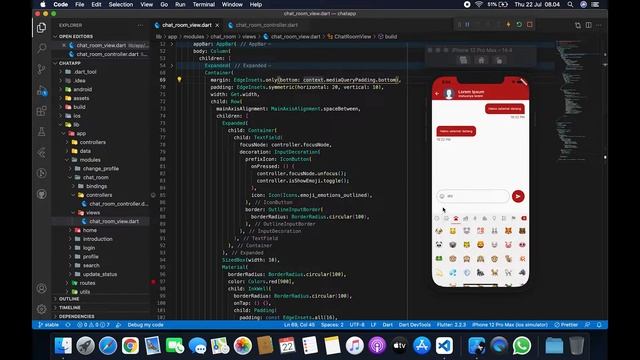This screenshot has width=640, height=360.
Task: Open the Explorer view in activity bar
Action: pyautogui.click(x=41, y=27)
